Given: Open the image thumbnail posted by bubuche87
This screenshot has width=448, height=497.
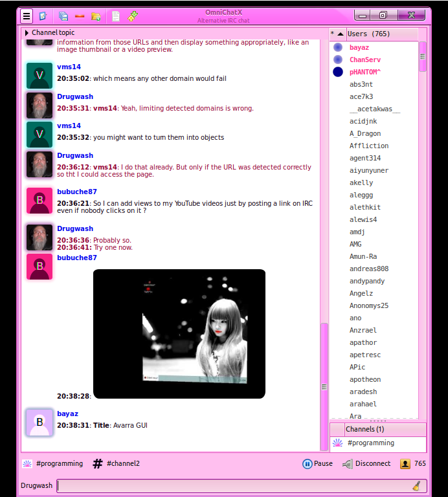Looking at the screenshot, I should pos(179,334).
